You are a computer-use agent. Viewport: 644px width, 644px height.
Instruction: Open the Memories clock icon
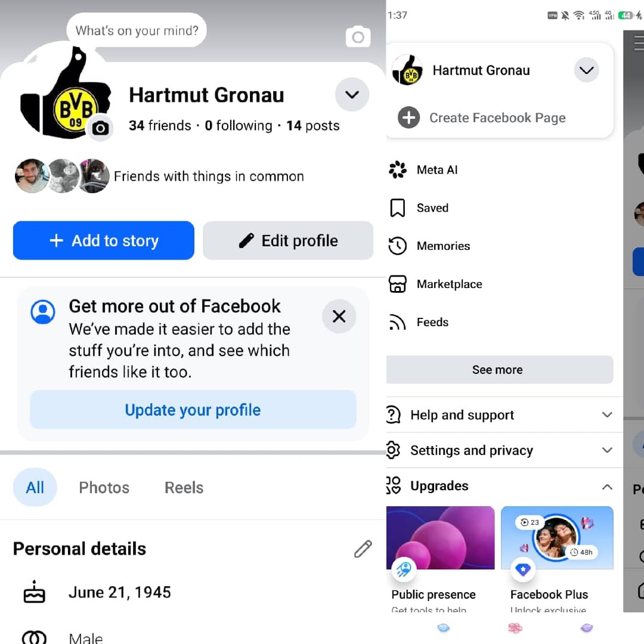(397, 246)
